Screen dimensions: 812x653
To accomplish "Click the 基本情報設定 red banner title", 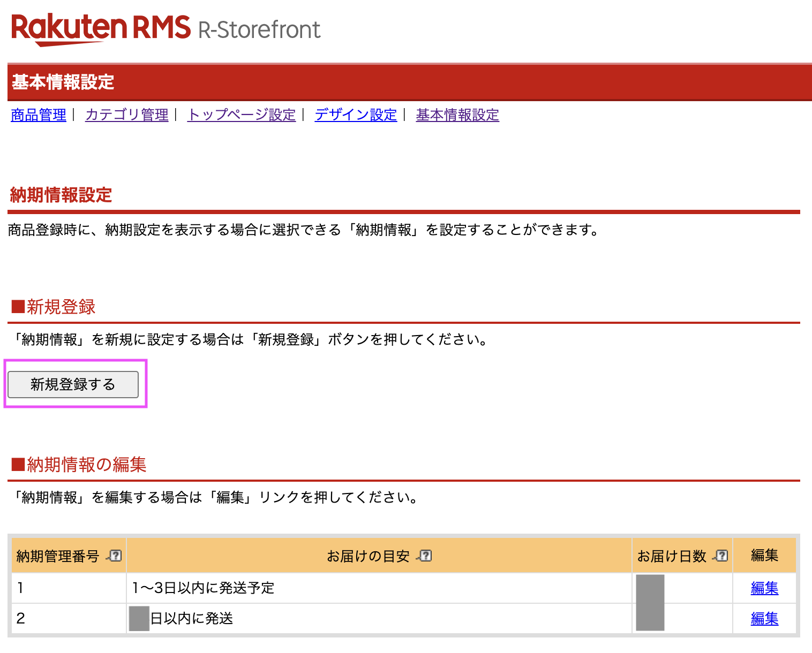I will (x=63, y=82).
